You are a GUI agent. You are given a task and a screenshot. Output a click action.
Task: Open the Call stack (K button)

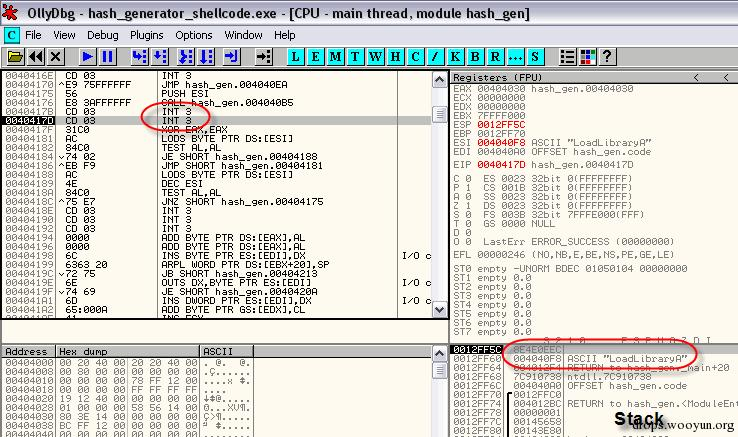(455, 57)
